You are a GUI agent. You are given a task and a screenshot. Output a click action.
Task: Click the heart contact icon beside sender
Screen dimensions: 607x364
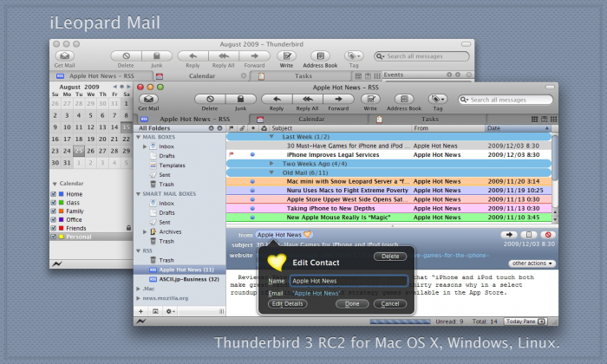pos(307,234)
